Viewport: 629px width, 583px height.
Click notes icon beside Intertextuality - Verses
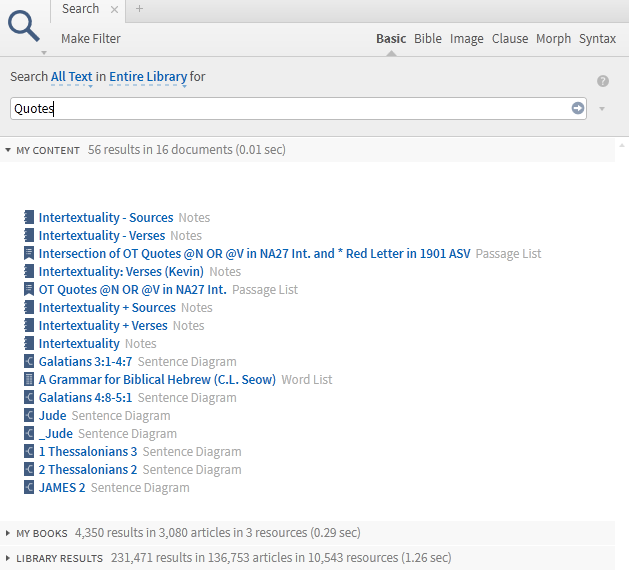pos(29,235)
